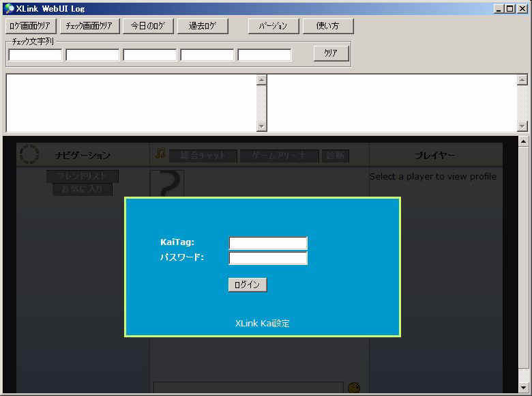Screen dimensions: 532x396
Task: Click the ログイン button
Action: click(x=248, y=285)
